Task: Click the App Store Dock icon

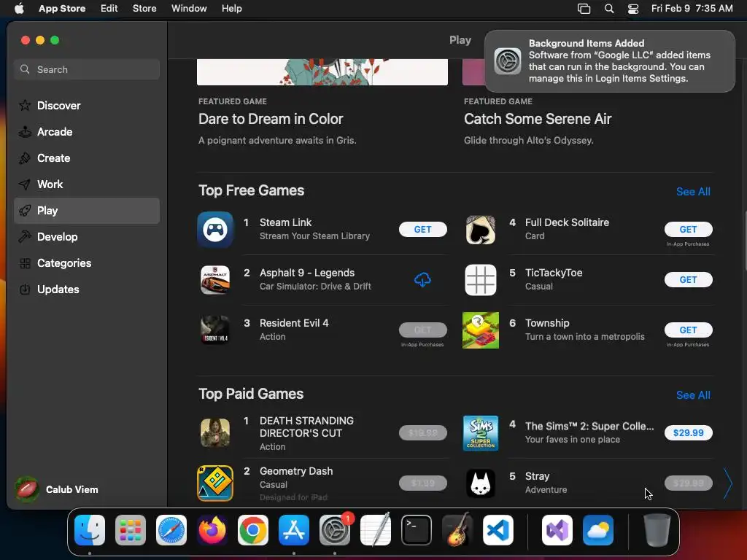Action: coord(294,530)
